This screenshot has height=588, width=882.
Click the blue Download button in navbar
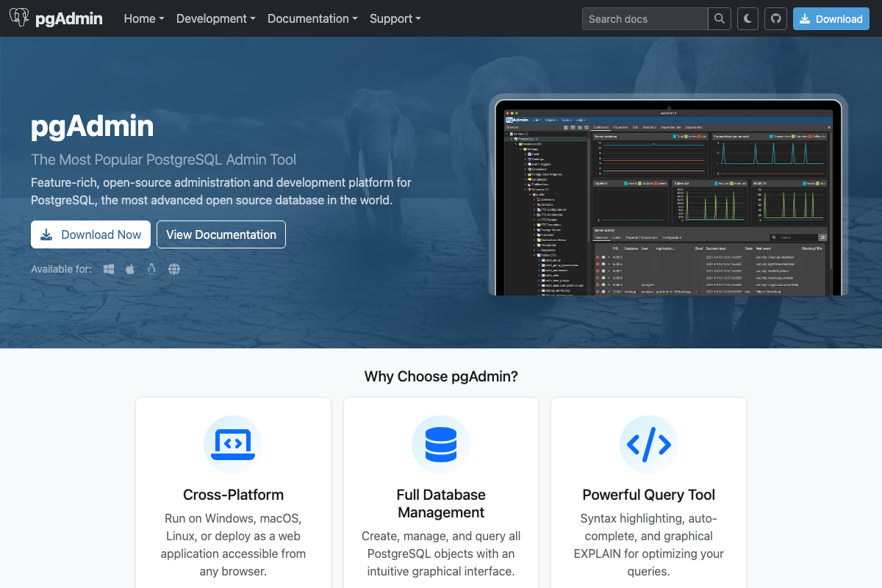click(831, 19)
